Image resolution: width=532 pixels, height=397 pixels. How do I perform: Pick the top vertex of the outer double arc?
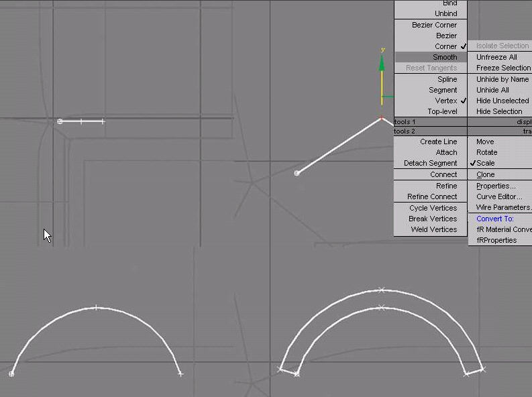pyautogui.click(x=381, y=290)
